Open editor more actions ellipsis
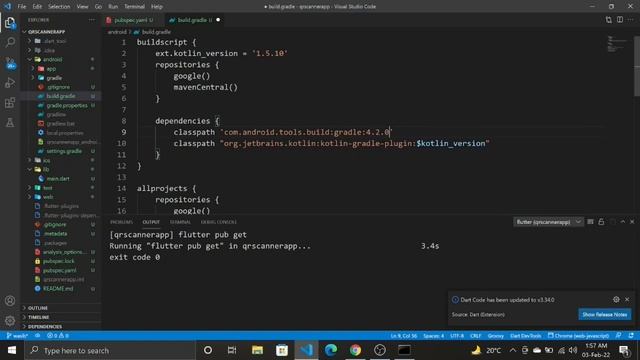This screenshot has height=360, width=640. click(x=631, y=20)
